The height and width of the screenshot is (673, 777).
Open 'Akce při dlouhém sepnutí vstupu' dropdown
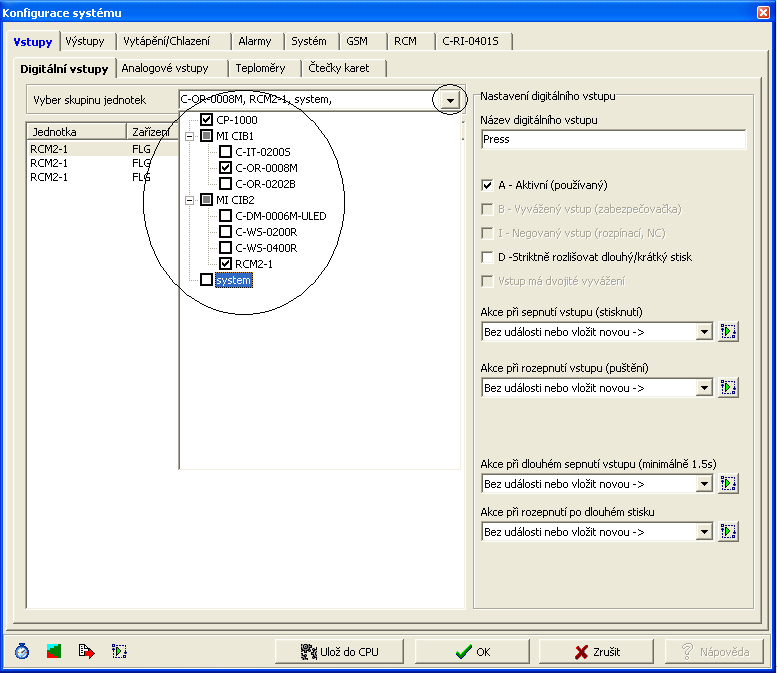pos(704,484)
